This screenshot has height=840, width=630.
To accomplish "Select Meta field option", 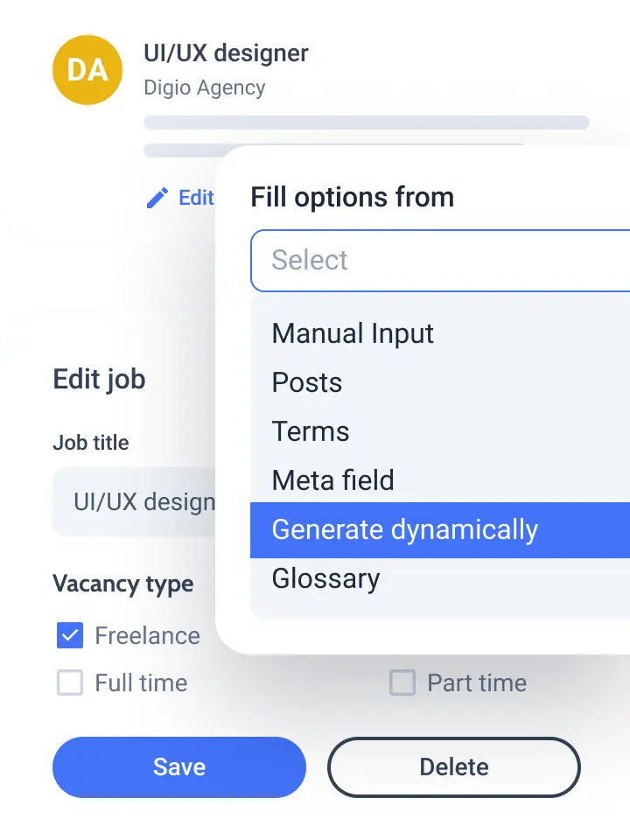I will coord(333,480).
